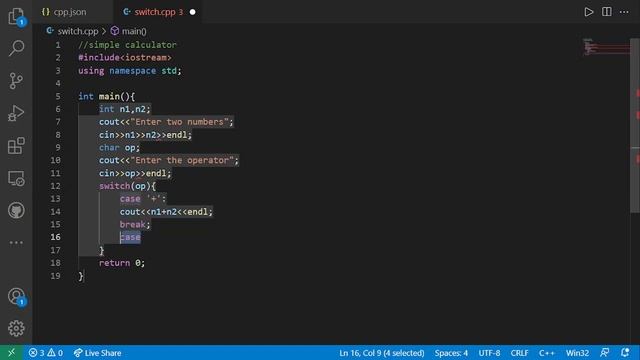Open the Search view
The height and width of the screenshot is (360, 640).
tap(16, 48)
